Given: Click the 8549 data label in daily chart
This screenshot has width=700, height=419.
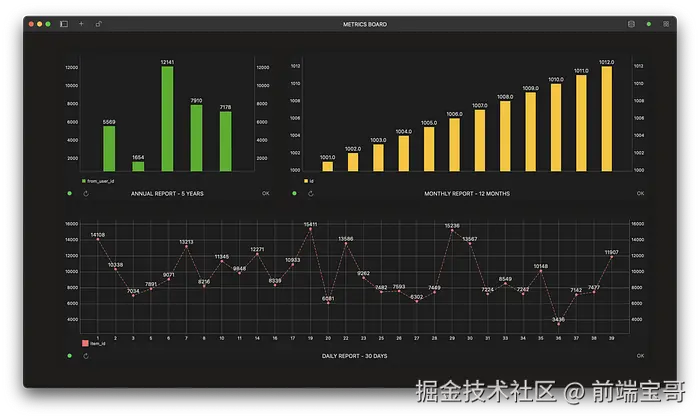Looking at the screenshot, I should tap(505, 279).
